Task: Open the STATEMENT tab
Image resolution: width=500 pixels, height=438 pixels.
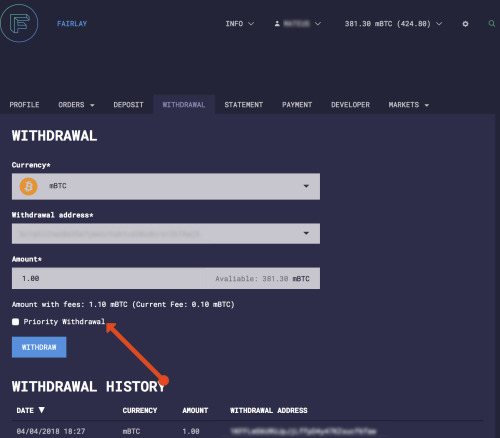Action: [x=244, y=105]
